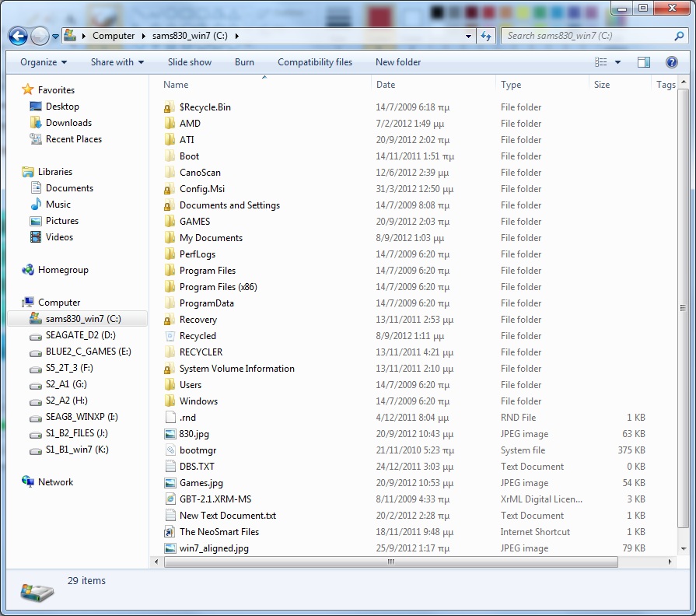Select the AMD folder
Screen dimensions: 696x616
coord(190,124)
